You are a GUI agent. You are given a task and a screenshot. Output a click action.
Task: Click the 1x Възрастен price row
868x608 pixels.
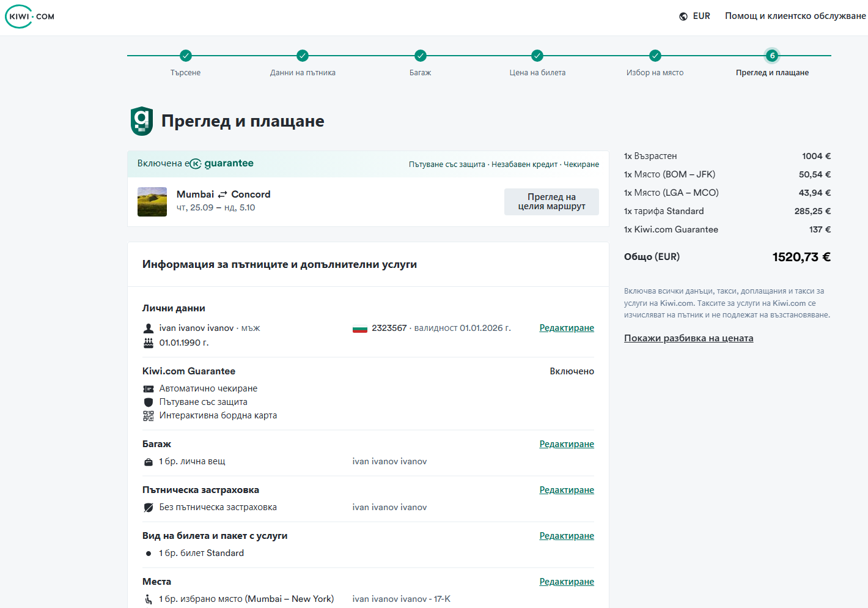pyautogui.click(x=727, y=157)
